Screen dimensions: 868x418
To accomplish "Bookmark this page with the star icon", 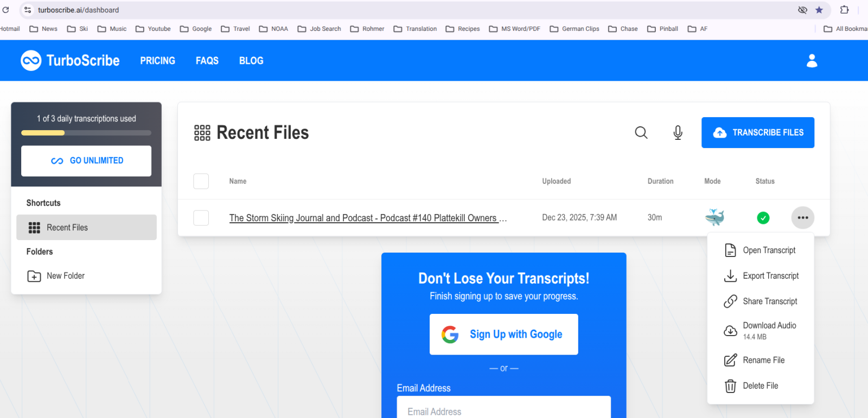I will coord(819,10).
